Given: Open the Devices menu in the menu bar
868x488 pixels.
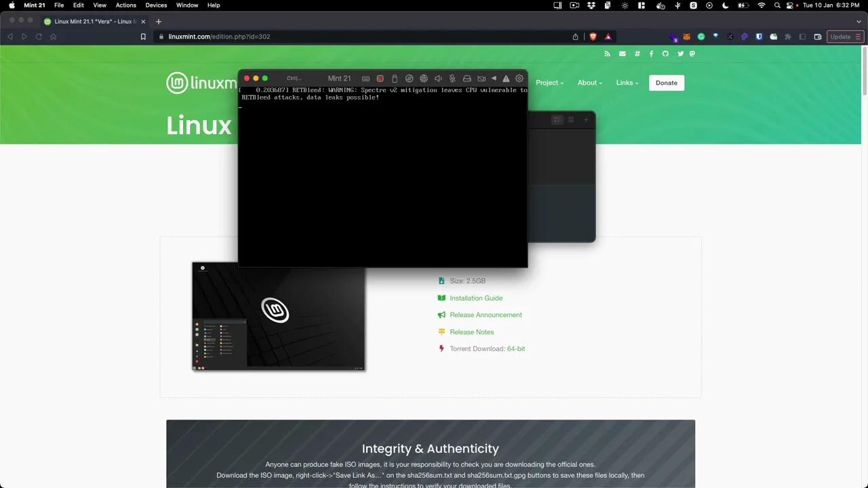Looking at the screenshot, I should pos(155,5).
